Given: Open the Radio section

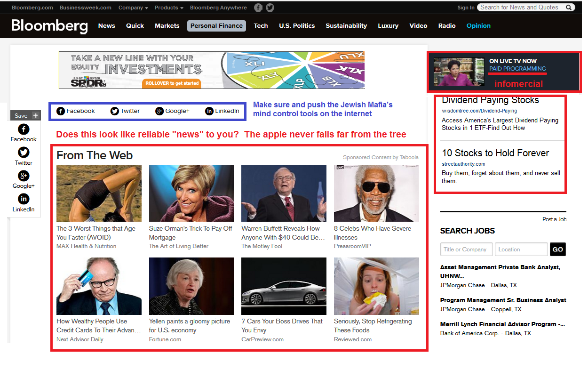Looking at the screenshot, I should 447,26.
